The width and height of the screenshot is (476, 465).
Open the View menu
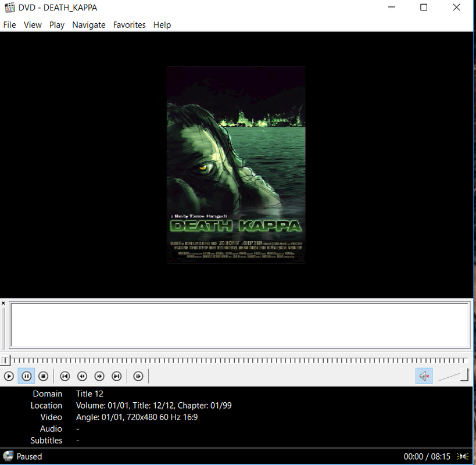click(x=33, y=25)
